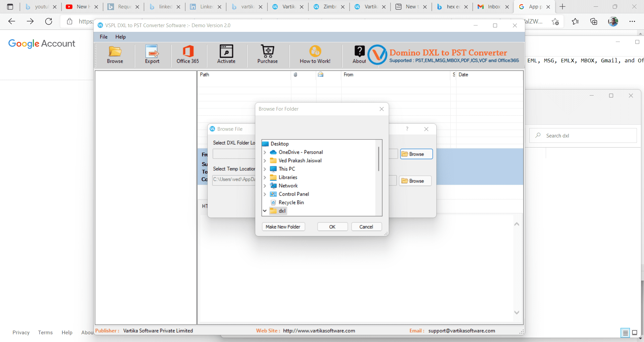Select This PC in folder tree
Viewport: 644px width, 342px height.
point(287,169)
